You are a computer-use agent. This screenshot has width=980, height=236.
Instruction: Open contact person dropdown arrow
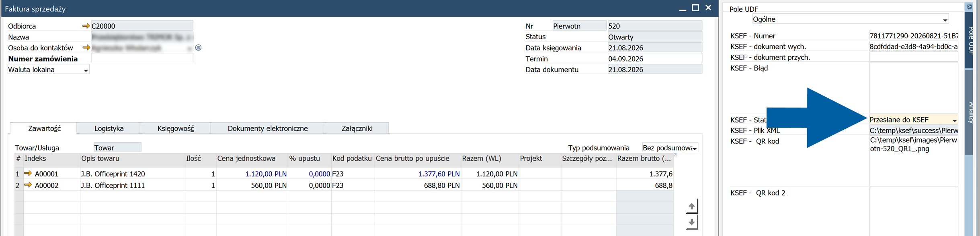(189, 48)
